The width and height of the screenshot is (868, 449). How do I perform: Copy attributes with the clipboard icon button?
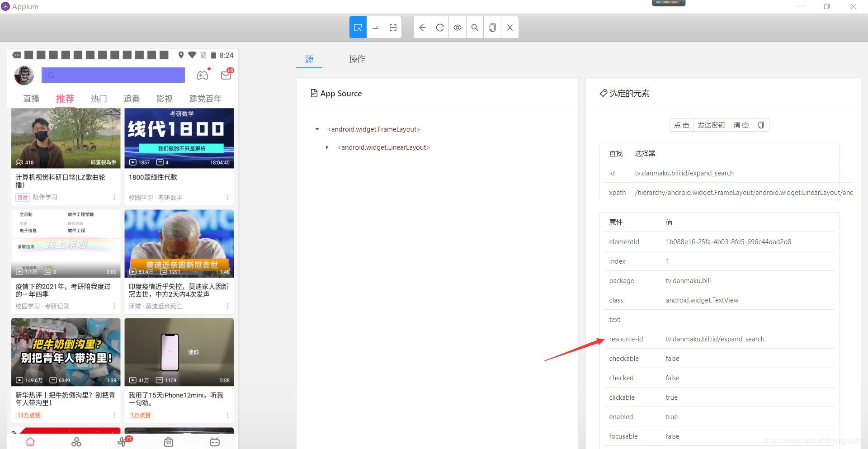[761, 125]
